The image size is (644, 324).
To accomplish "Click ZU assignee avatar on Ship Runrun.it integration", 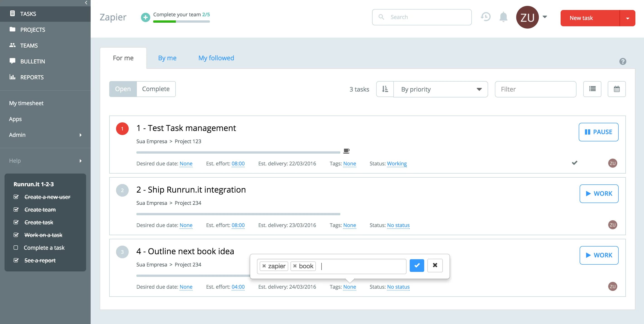I will [613, 225].
